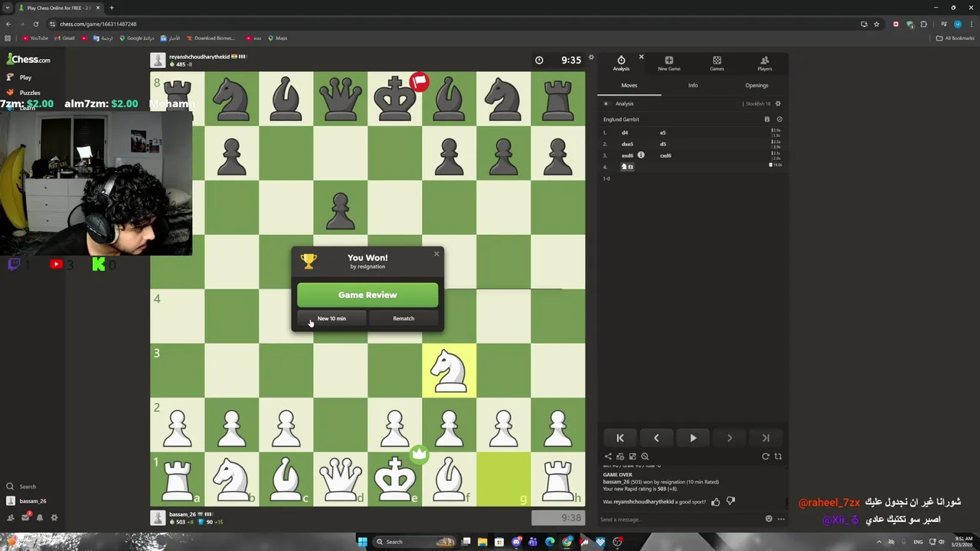Viewport: 980px width, 551px height.
Task: Open the chat more options dots
Action: click(x=781, y=519)
